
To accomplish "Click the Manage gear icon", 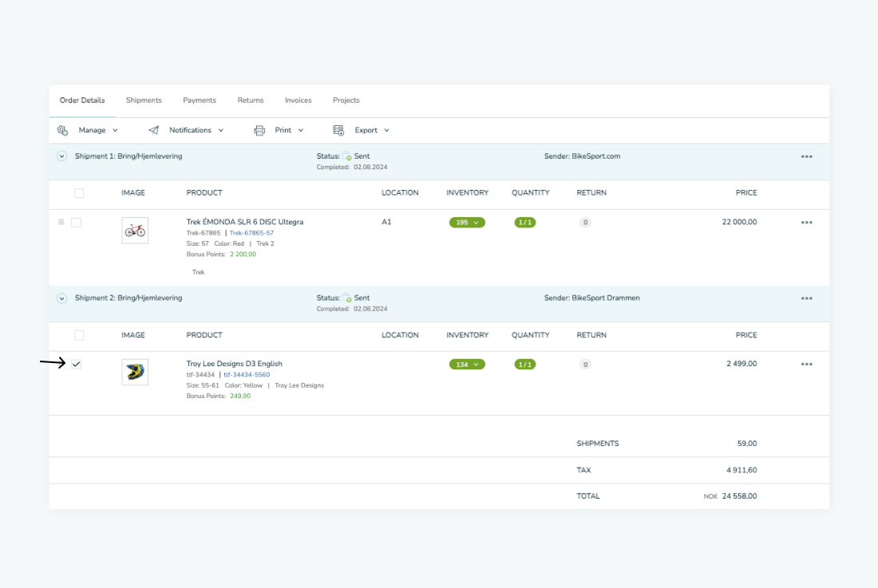I will coord(62,130).
